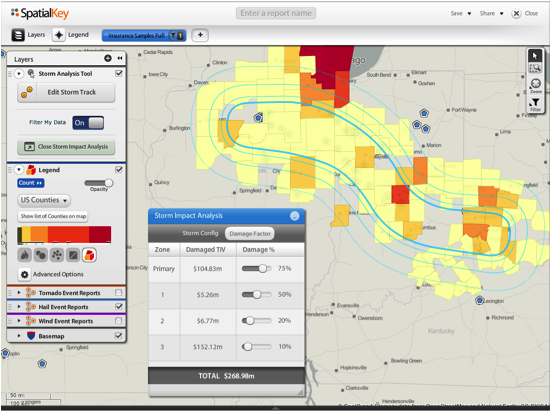551x412 pixels.
Task: Collapse the Legend section arrow
Action: pos(19,170)
